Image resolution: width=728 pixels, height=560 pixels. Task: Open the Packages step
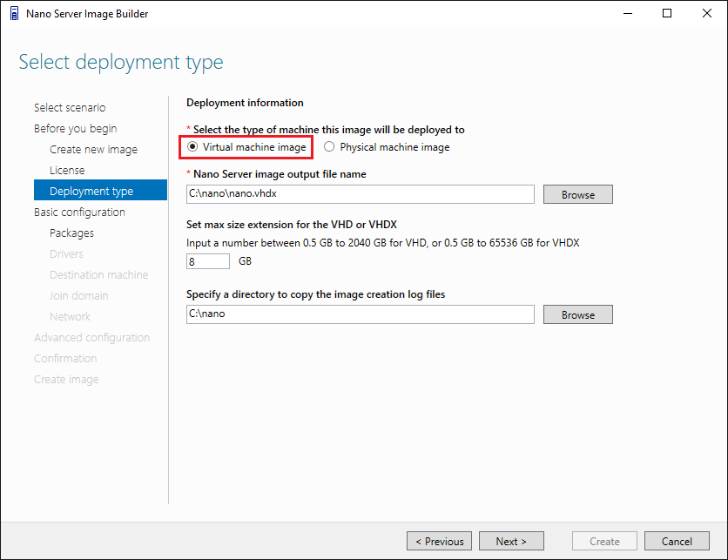71,233
